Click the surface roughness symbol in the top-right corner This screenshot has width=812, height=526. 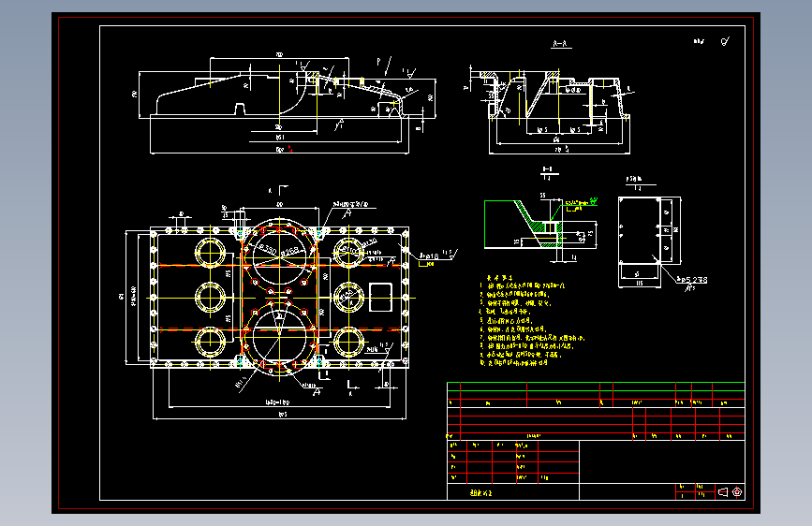[x=726, y=41]
